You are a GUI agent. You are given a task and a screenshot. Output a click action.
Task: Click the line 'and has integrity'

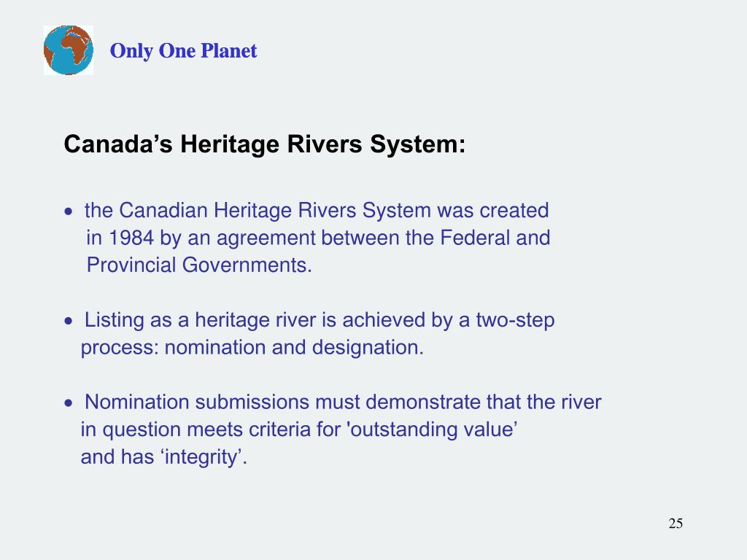[x=164, y=457]
